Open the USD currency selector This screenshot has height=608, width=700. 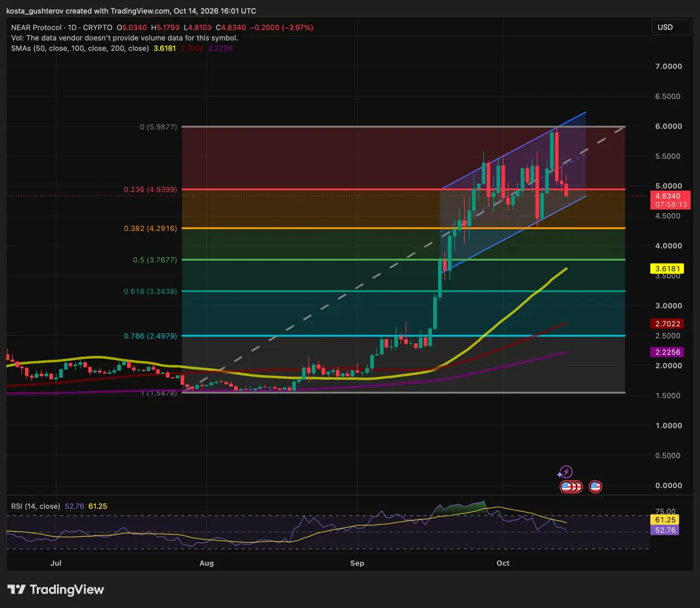click(x=672, y=27)
